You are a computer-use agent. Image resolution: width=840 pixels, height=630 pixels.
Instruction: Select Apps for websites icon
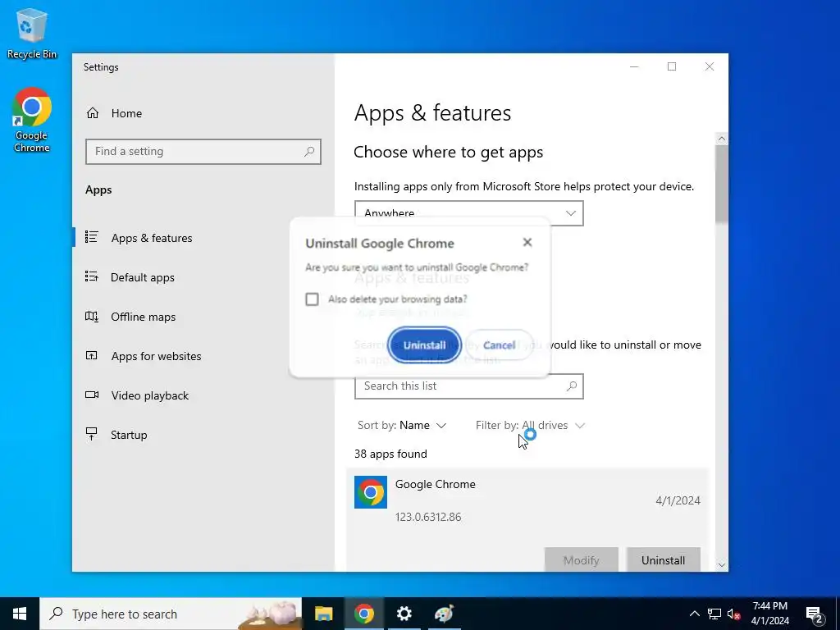tap(92, 356)
